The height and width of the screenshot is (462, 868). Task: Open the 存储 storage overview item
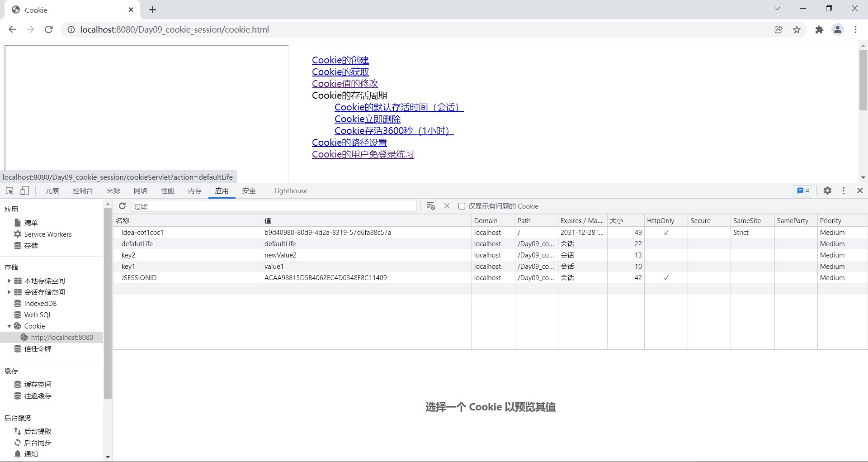click(x=31, y=245)
